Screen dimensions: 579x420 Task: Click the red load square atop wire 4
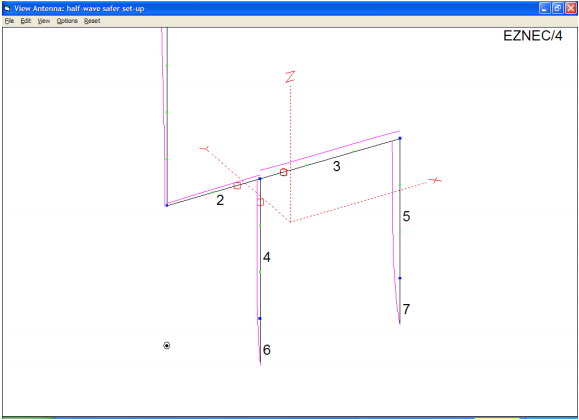260,202
